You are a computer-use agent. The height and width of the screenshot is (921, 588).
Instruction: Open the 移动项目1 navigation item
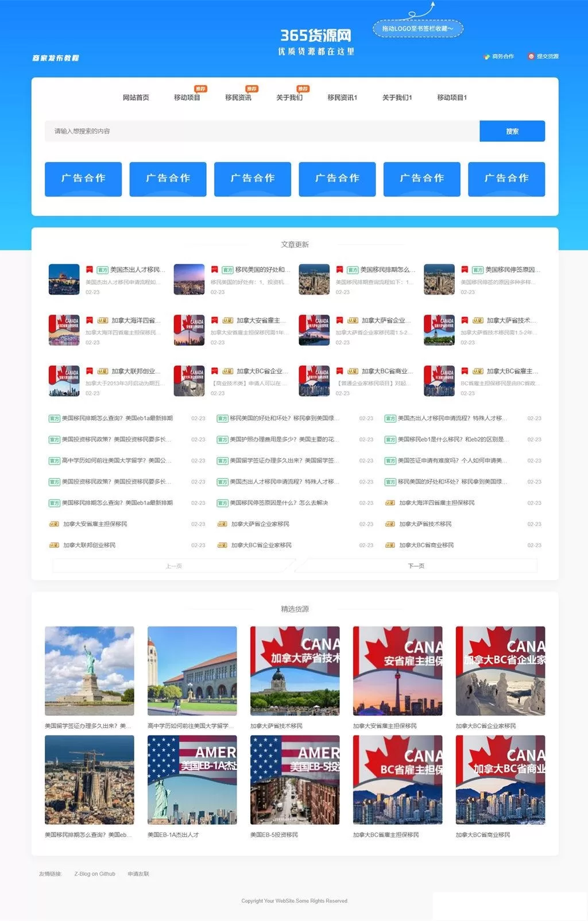452,98
